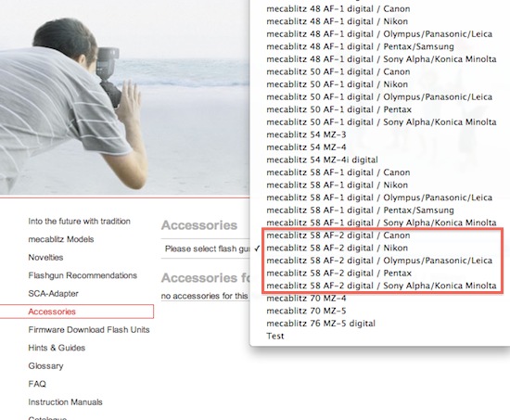Select mecablitz 48 AF-1 digital / Canon
Screen dimensions: 510x420
click(338, 8)
